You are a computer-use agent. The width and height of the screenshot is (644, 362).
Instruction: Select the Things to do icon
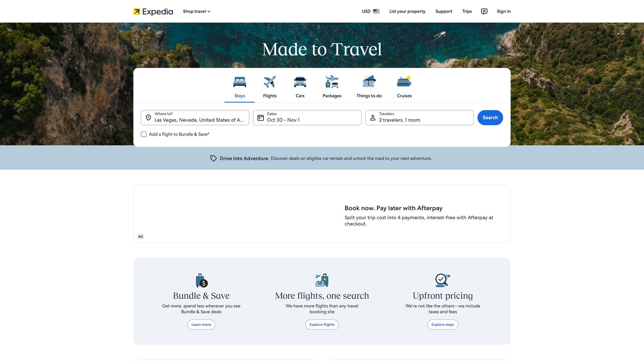tap(369, 81)
